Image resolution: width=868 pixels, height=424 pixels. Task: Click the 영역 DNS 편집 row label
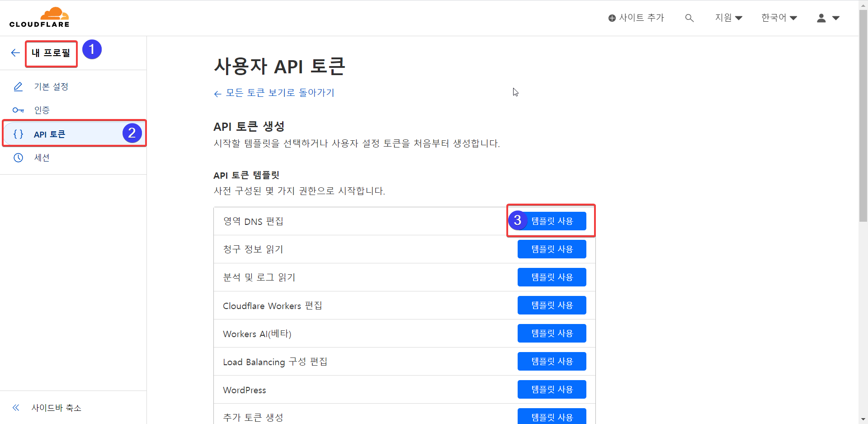[253, 221]
